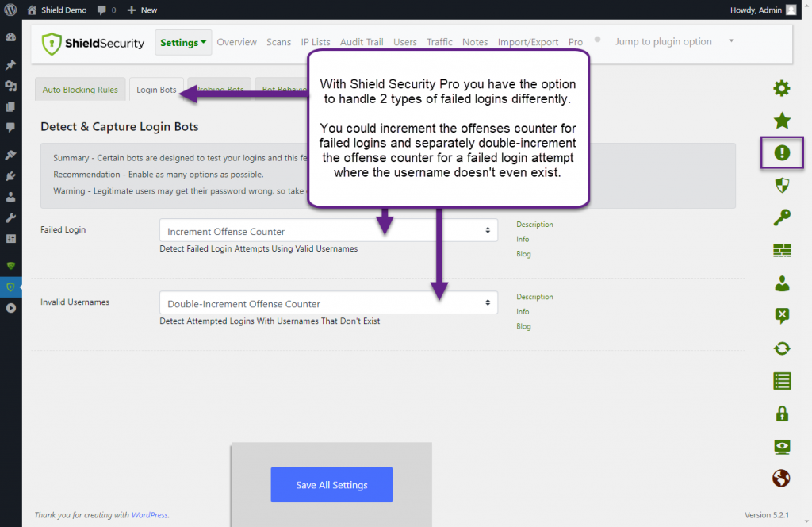Open Failed Login action dropdown

328,231
